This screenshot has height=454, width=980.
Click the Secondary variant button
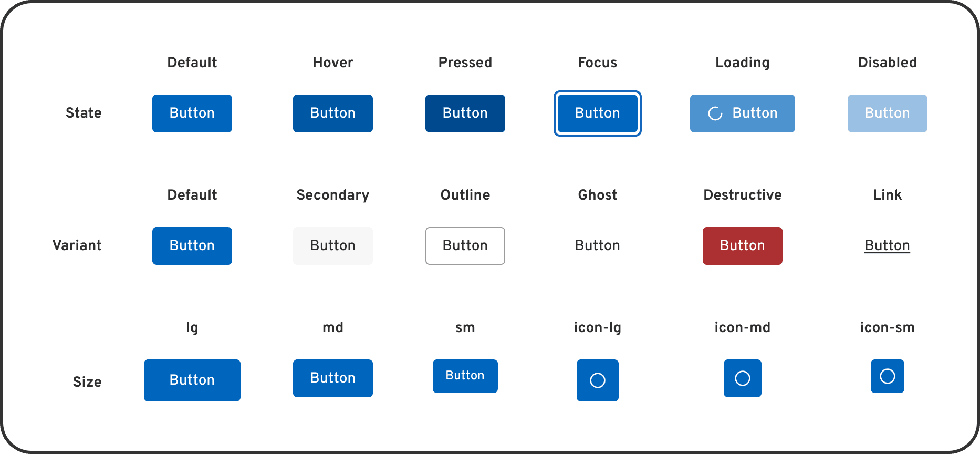coord(332,245)
